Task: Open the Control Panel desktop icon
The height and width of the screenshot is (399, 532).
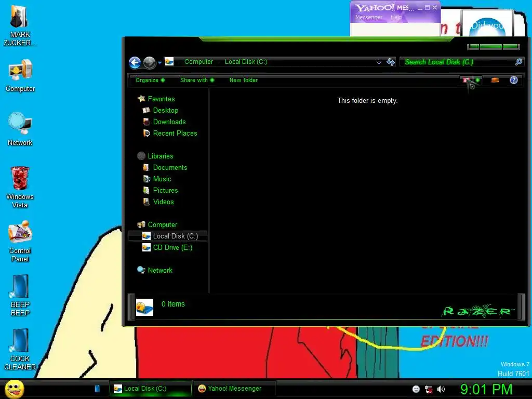Action: pyautogui.click(x=20, y=241)
